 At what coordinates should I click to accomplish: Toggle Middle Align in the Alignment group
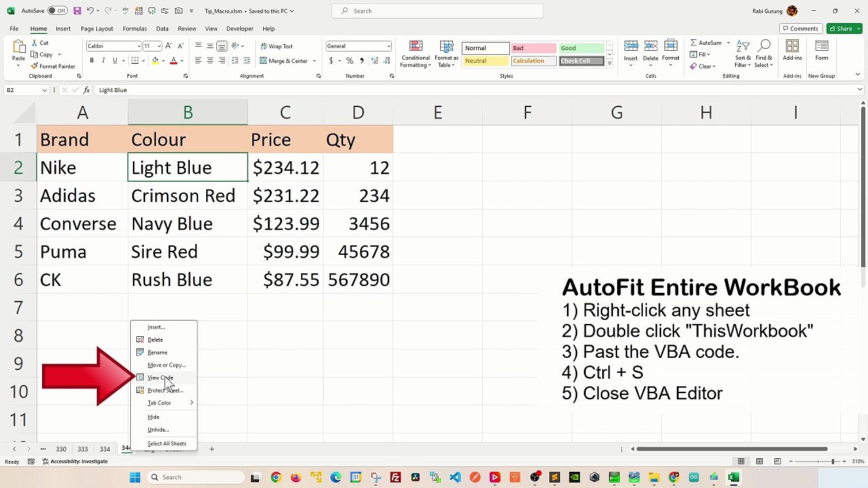point(210,46)
